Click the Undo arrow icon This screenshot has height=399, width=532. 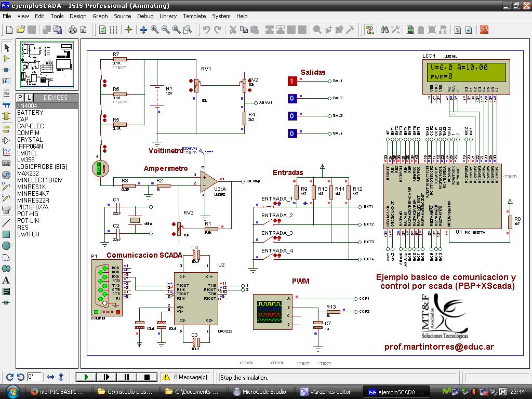click(206, 30)
